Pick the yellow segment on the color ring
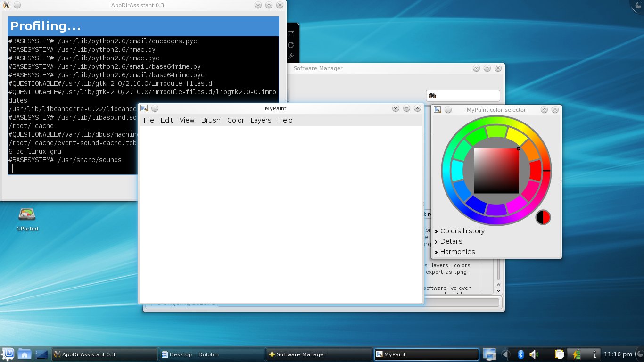This screenshot has height=362, width=644. [516, 136]
